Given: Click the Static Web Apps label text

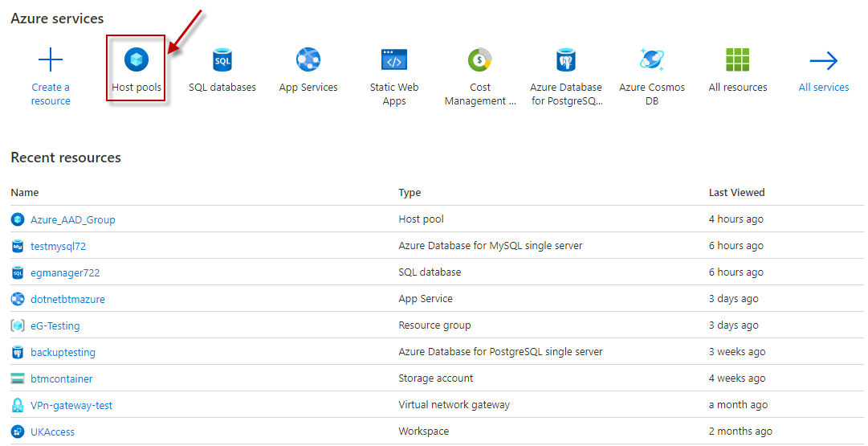Looking at the screenshot, I should coord(394,94).
